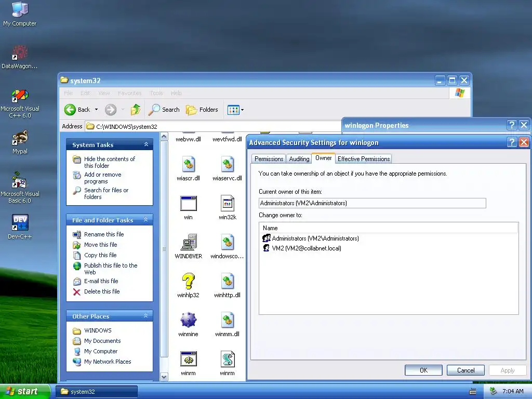
Task: Click the Forward arrow in Explorer toolbar
Action: 111,110
